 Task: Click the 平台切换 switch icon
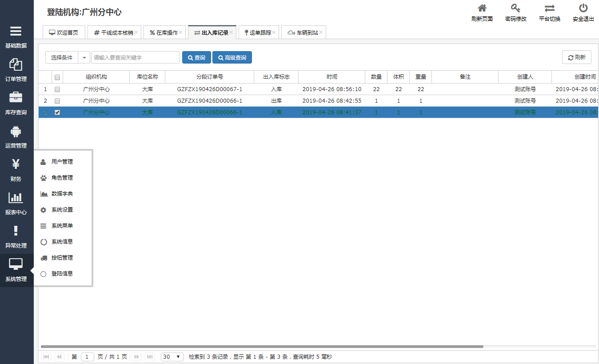[x=549, y=8]
